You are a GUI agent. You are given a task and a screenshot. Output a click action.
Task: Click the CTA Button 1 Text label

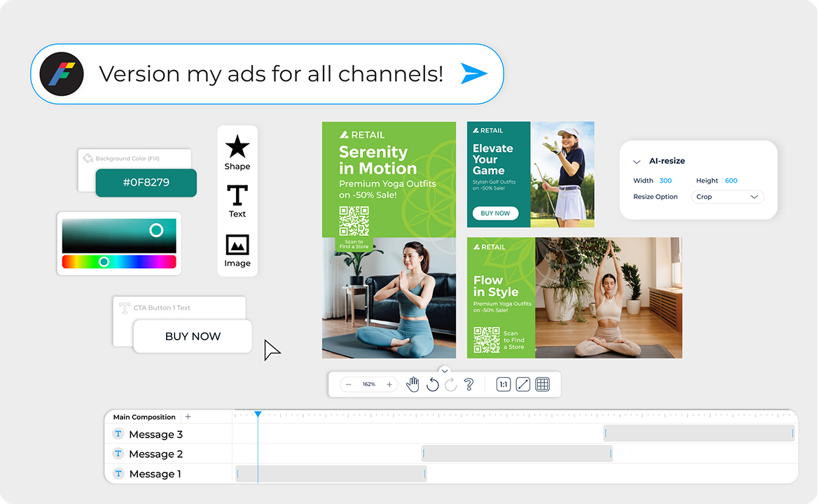162,307
